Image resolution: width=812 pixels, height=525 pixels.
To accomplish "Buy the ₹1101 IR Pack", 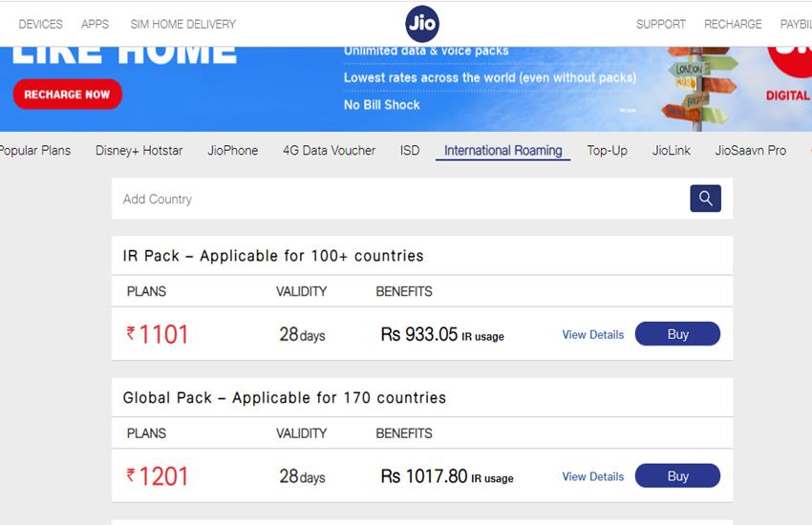I will pyautogui.click(x=677, y=334).
